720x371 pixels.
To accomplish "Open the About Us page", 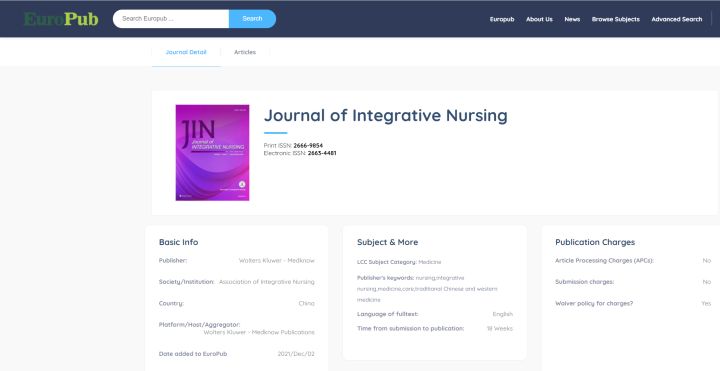I will pos(539,19).
